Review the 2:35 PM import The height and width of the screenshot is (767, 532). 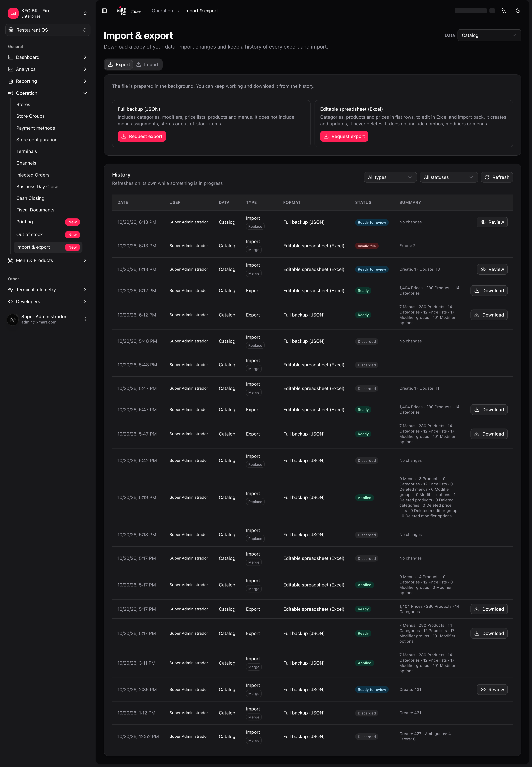[492, 690]
